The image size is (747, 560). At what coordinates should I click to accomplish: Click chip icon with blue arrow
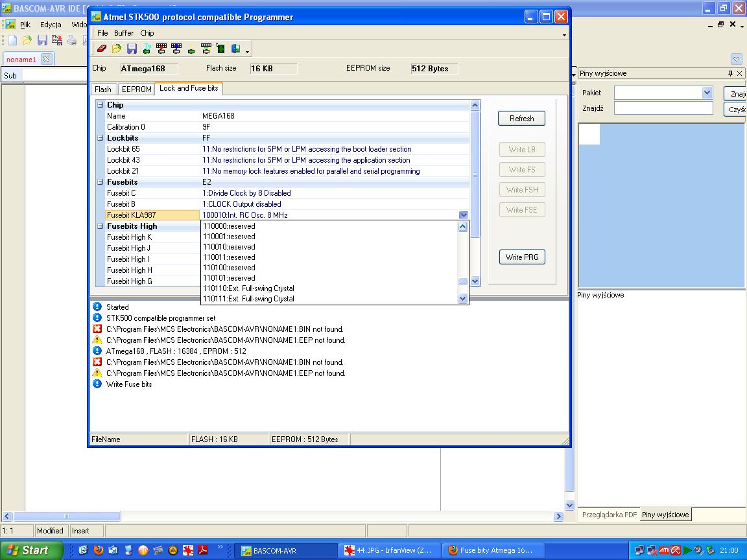click(176, 49)
